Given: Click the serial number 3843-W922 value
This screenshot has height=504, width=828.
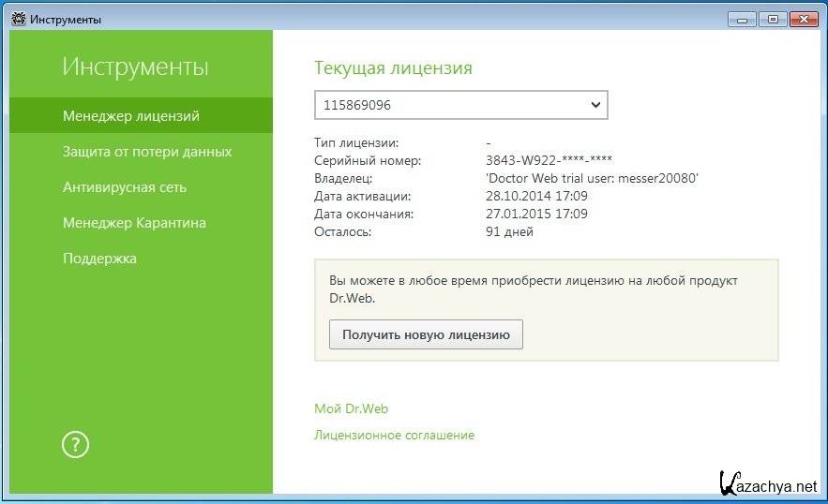Looking at the screenshot, I should tap(549, 160).
